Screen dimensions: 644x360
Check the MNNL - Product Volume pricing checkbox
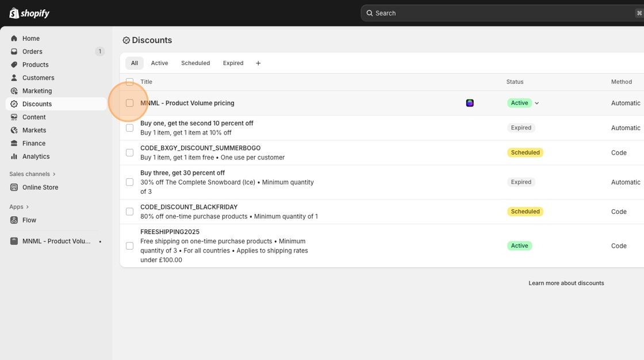coord(129,103)
